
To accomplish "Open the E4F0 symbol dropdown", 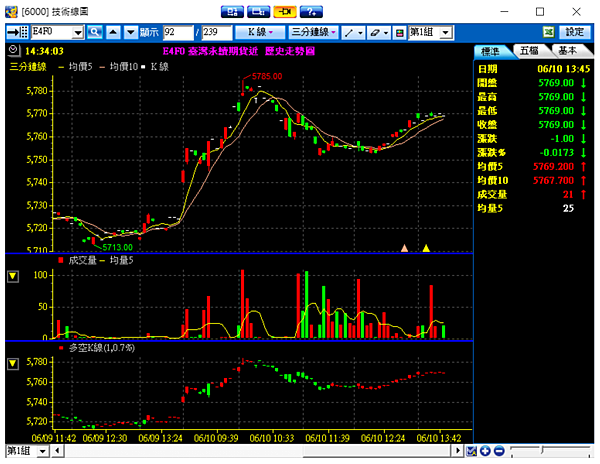I will coord(78,33).
